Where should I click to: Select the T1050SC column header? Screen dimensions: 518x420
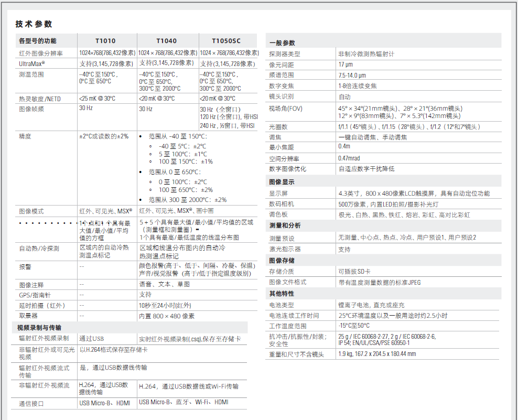click(x=226, y=41)
